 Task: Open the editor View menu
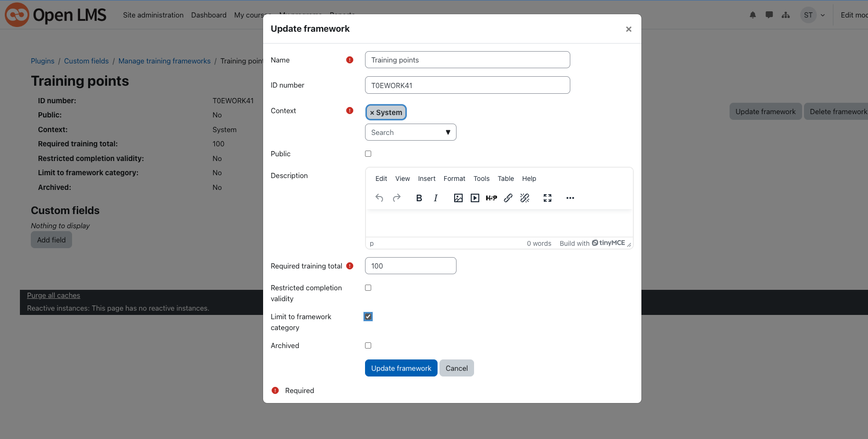(402, 179)
